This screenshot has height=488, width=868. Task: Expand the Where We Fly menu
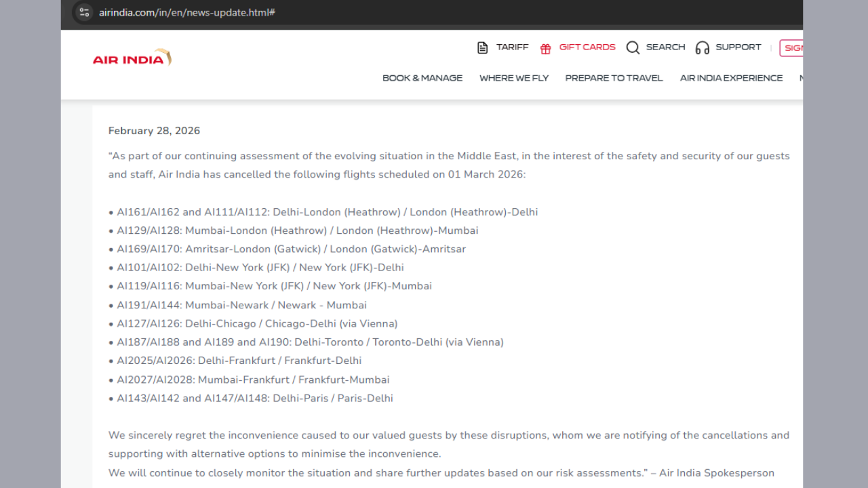[x=514, y=78]
